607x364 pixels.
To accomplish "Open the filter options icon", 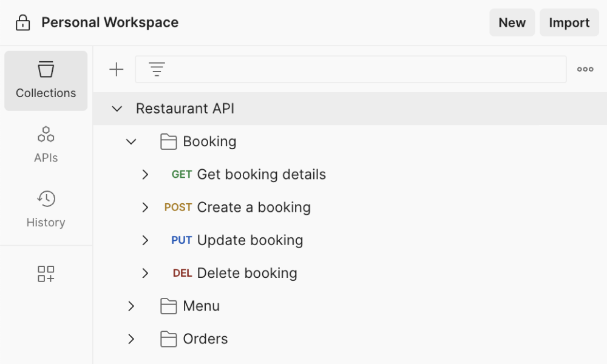I will point(157,69).
